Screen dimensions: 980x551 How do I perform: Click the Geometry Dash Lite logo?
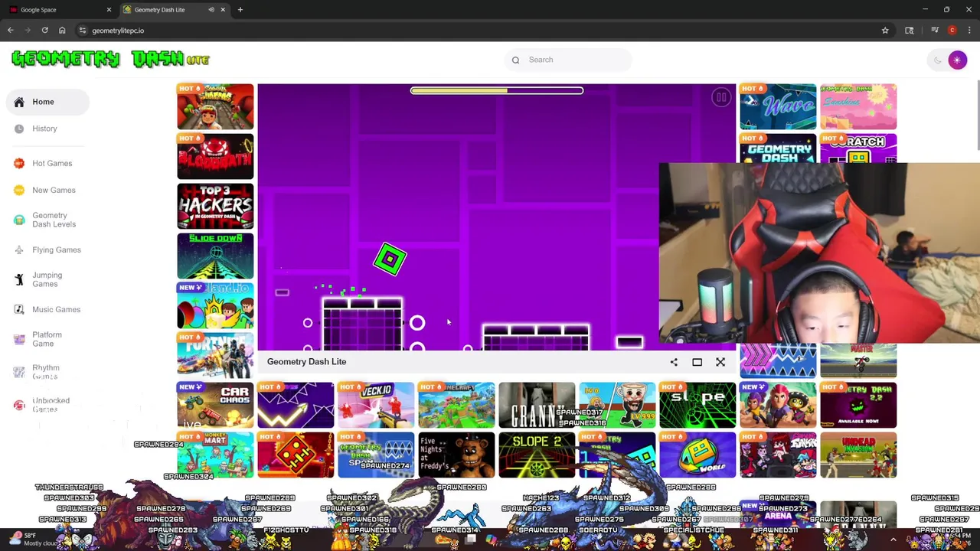click(x=111, y=59)
